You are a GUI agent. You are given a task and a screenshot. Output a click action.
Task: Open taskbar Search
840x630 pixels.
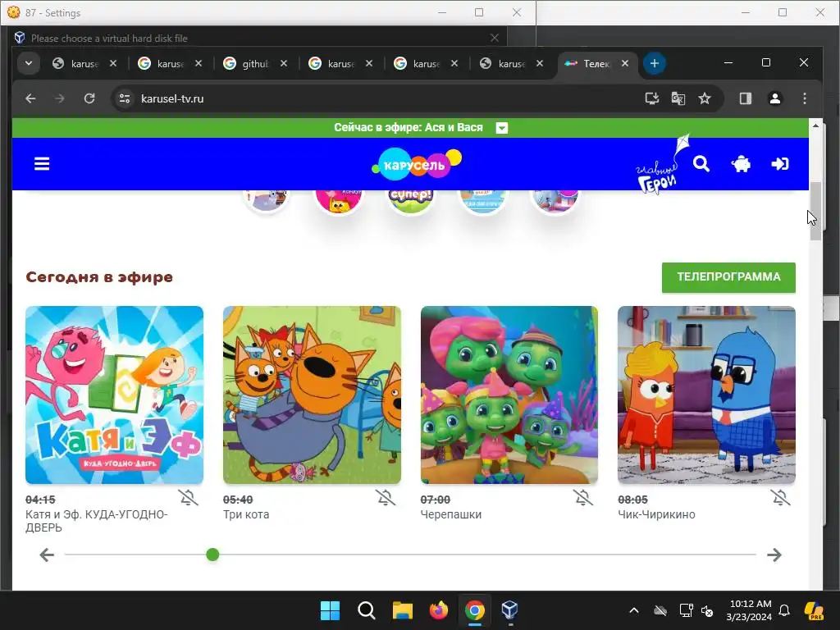(x=367, y=610)
